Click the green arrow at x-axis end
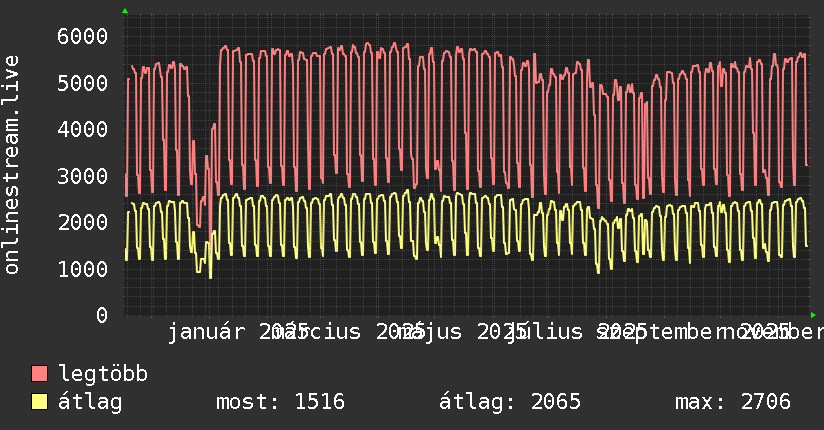824x430 pixels. [x=813, y=315]
